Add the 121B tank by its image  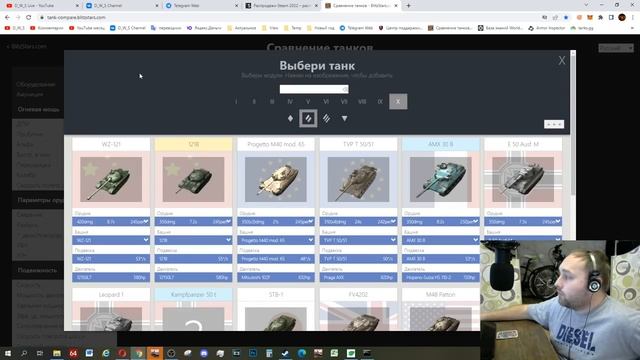point(193,180)
